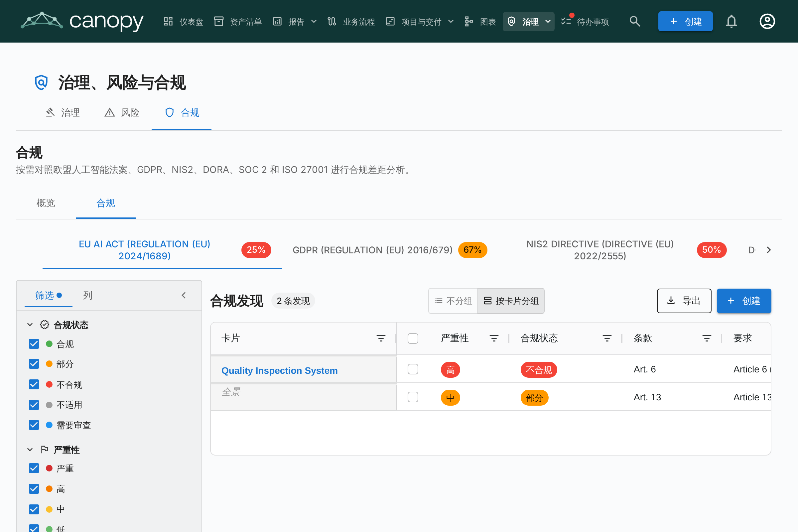The image size is (798, 532).
Task: Open the dashboard (仪表盘) nav icon
Action: click(168, 21)
